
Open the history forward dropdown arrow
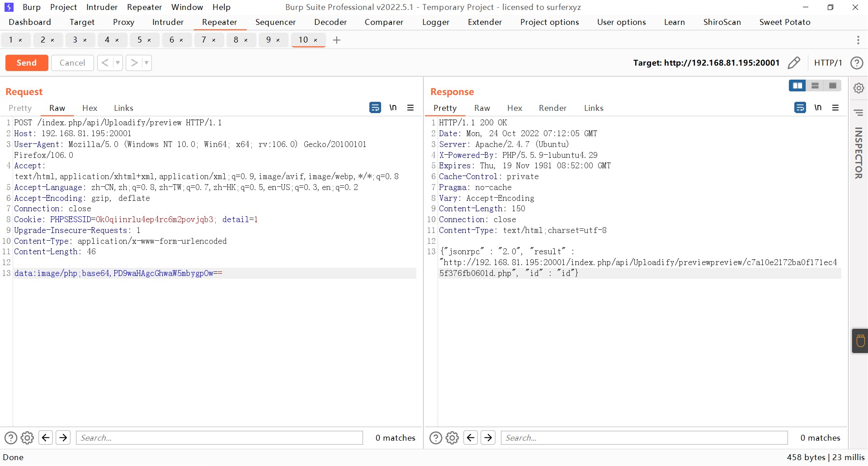146,63
